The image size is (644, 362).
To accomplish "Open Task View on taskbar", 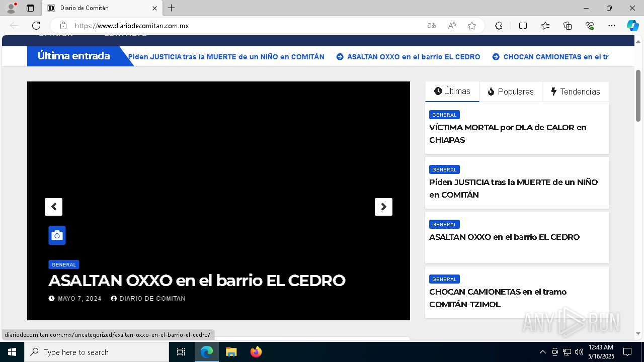I will click(x=181, y=352).
